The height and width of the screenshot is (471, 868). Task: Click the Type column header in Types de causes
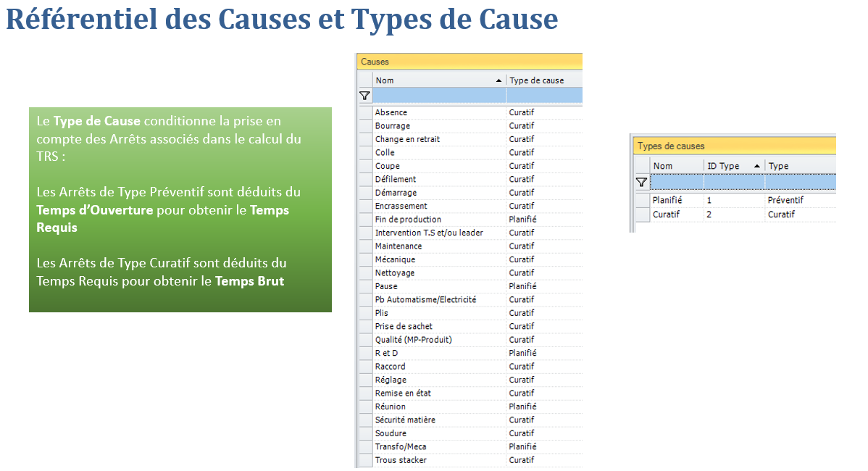[x=779, y=166]
